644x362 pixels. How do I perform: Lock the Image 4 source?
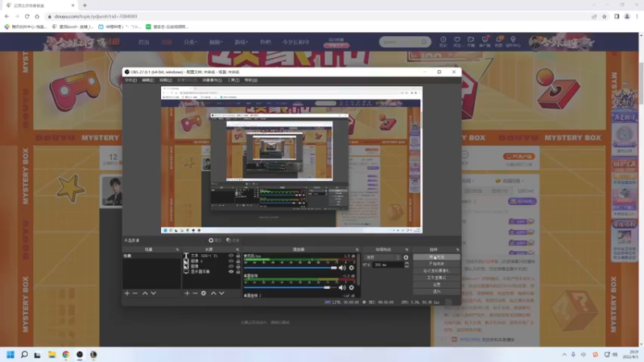point(237,261)
